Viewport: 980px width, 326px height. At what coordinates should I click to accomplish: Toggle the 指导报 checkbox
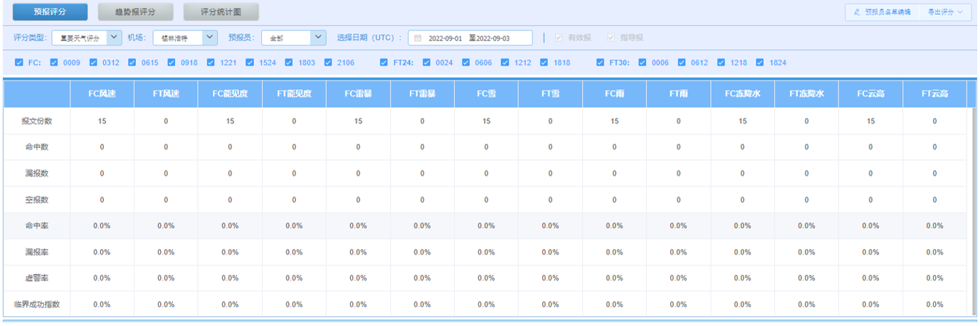611,38
